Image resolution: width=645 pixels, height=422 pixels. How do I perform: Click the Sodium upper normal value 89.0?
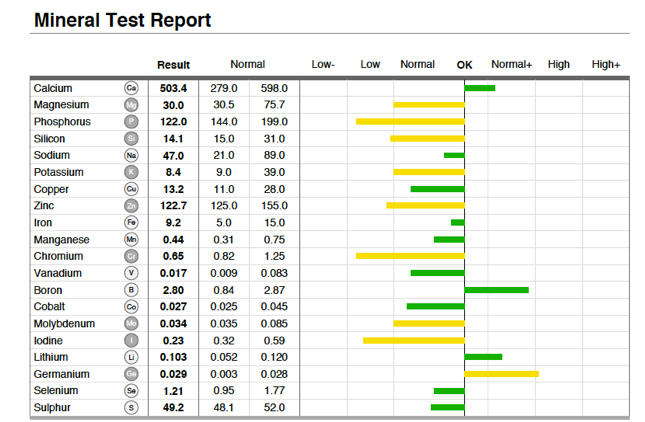click(x=274, y=155)
